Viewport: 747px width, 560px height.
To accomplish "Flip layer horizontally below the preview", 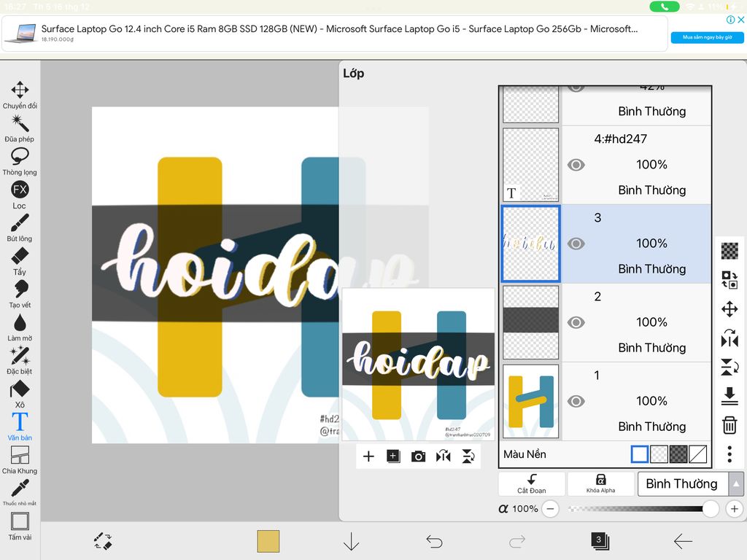I will tap(443, 456).
